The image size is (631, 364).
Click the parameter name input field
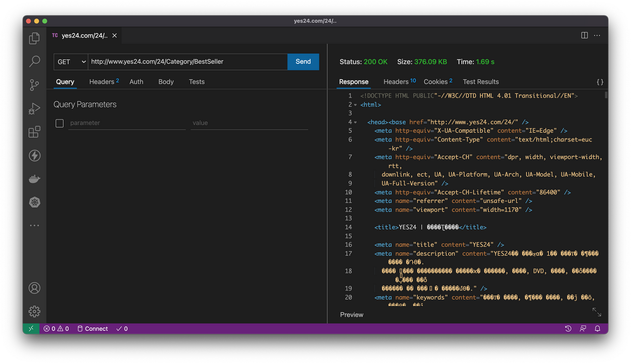[127, 123]
